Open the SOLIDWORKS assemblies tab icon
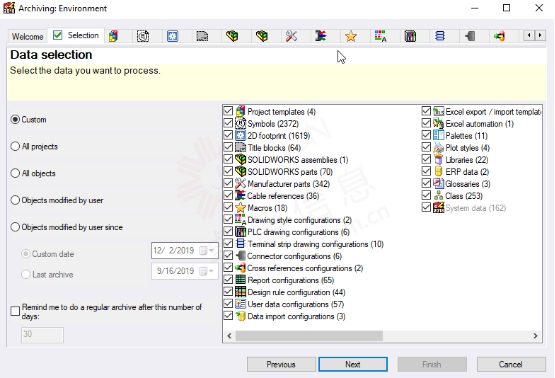Viewport: 555px width, 378px height. tap(232, 36)
